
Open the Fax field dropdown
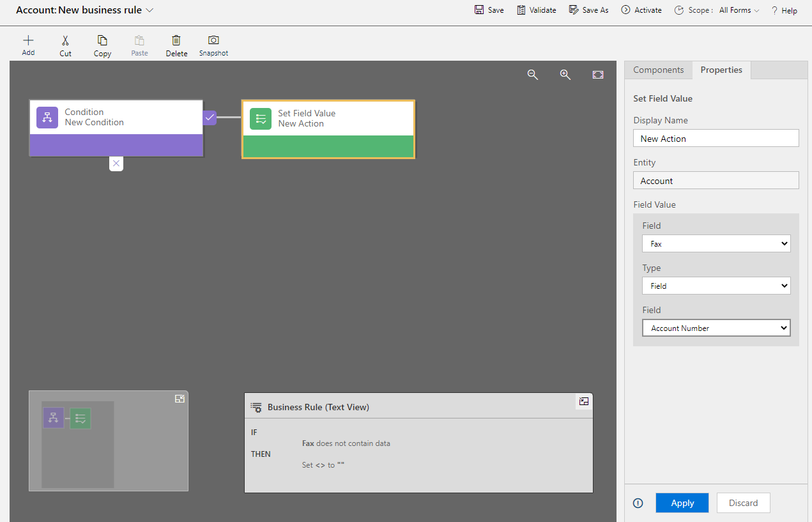pyautogui.click(x=716, y=243)
